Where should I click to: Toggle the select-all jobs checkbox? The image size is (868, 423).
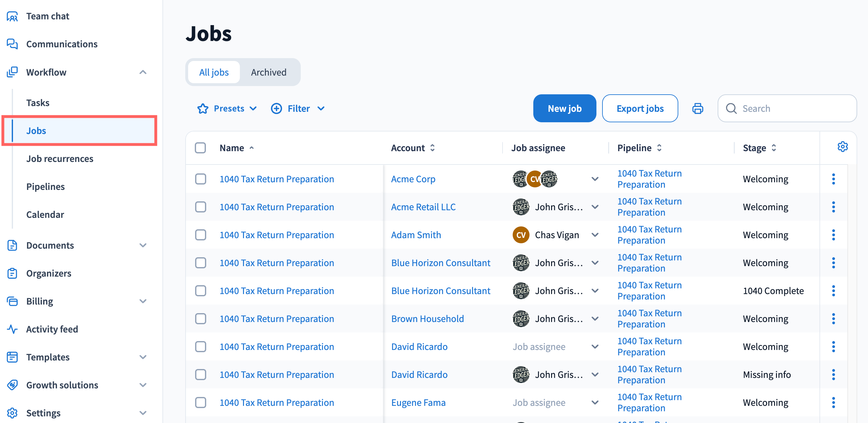pyautogui.click(x=201, y=148)
